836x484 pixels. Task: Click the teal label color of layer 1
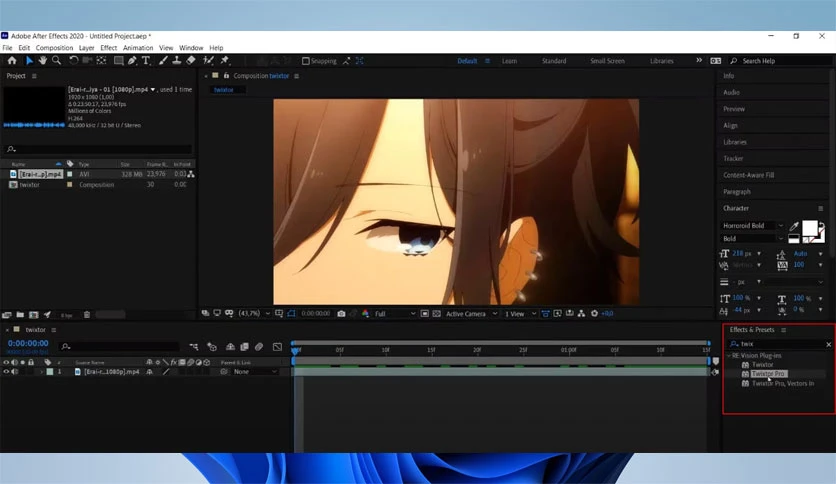click(x=50, y=372)
